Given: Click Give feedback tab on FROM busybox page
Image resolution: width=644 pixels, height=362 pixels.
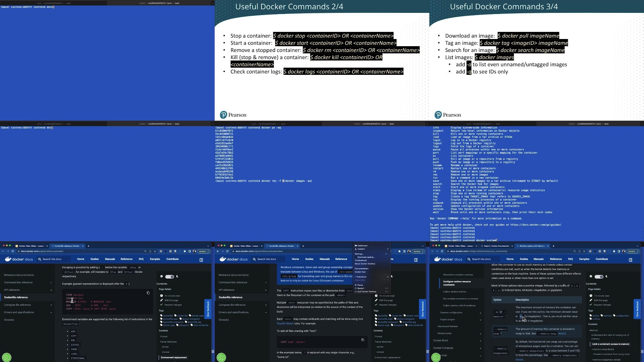Looking at the screenshot, I should point(208,309).
